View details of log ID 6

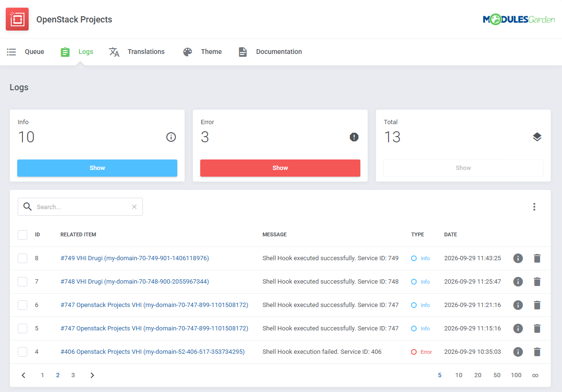[x=518, y=305]
